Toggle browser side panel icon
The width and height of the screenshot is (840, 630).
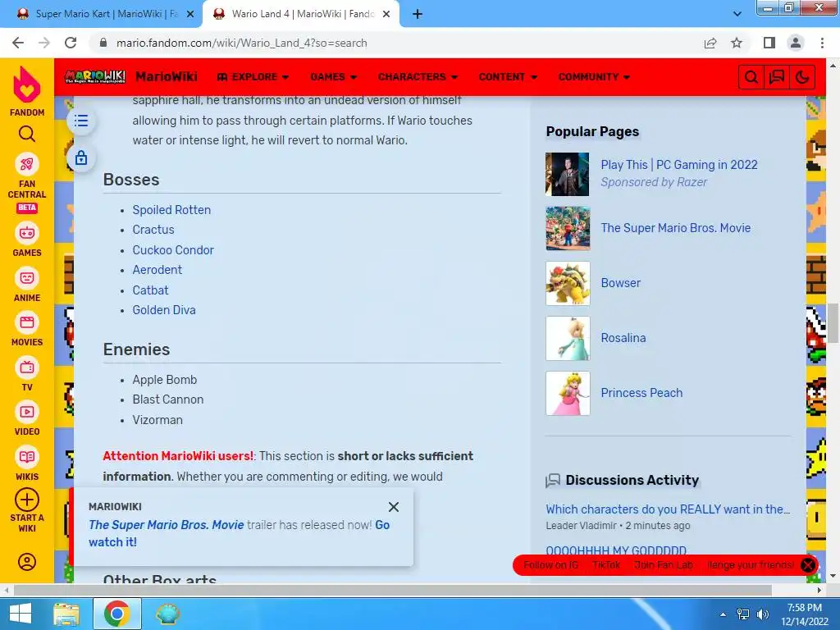[x=769, y=43]
